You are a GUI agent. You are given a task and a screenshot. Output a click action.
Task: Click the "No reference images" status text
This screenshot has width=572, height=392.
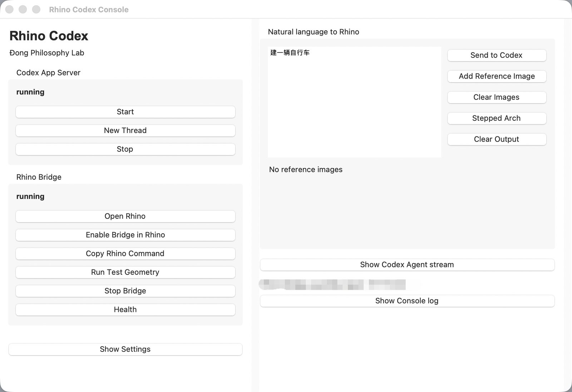pyautogui.click(x=306, y=169)
